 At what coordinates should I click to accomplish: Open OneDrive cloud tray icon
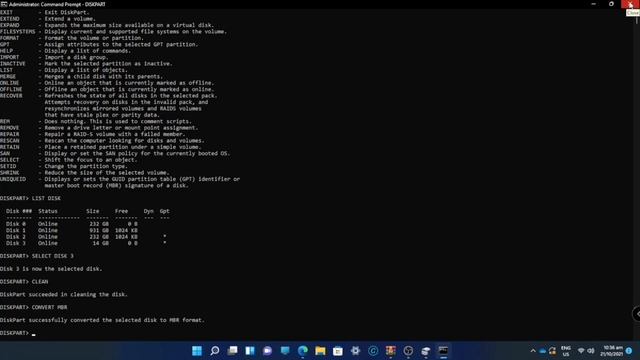542,351
